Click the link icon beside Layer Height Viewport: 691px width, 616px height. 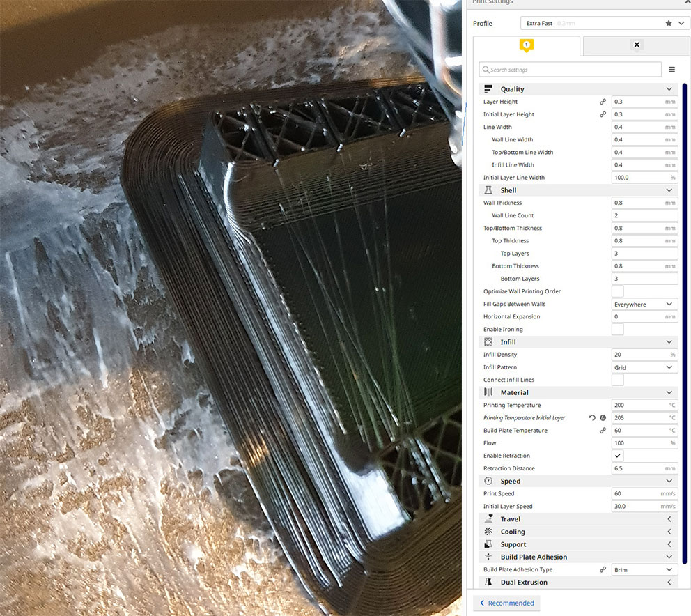point(603,102)
